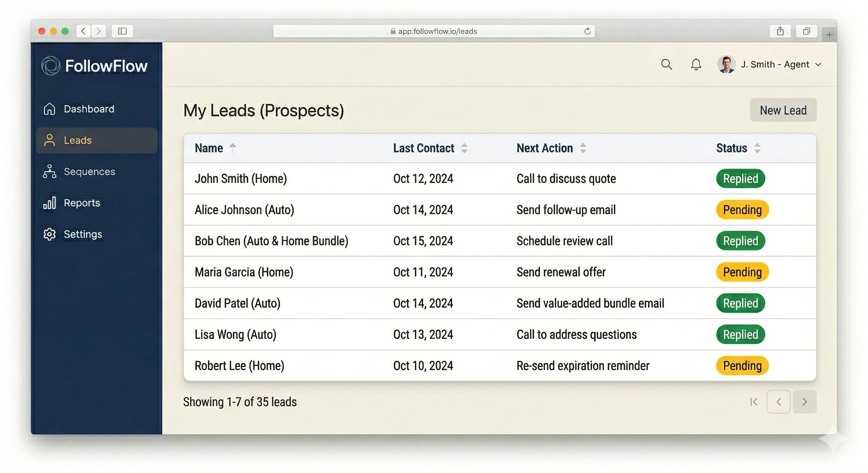
Task: Open lead John Smith (Home)
Action: coord(241,178)
